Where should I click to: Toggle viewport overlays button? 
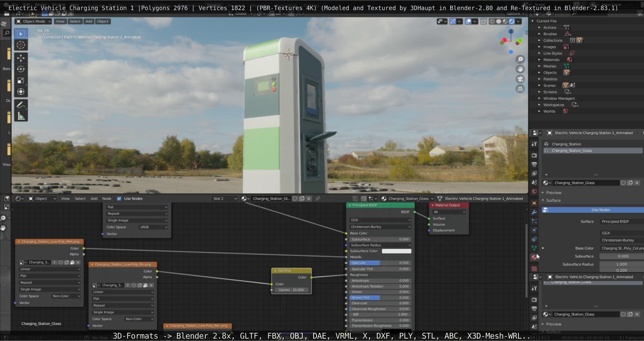[x=468, y=22]
